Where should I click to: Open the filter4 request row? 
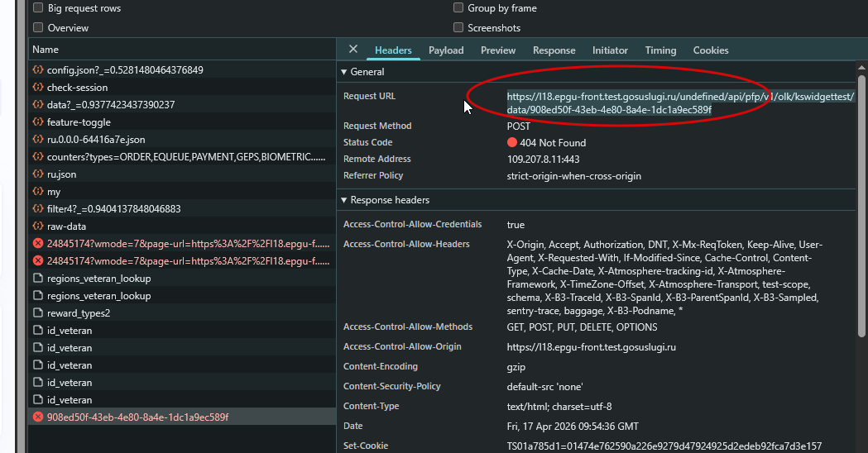[182, 209]
